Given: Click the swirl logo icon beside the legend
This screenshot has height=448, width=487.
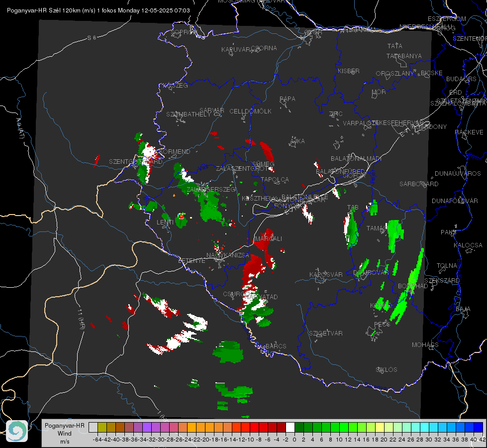Looking at the screenshot, I should pos(17,431).
